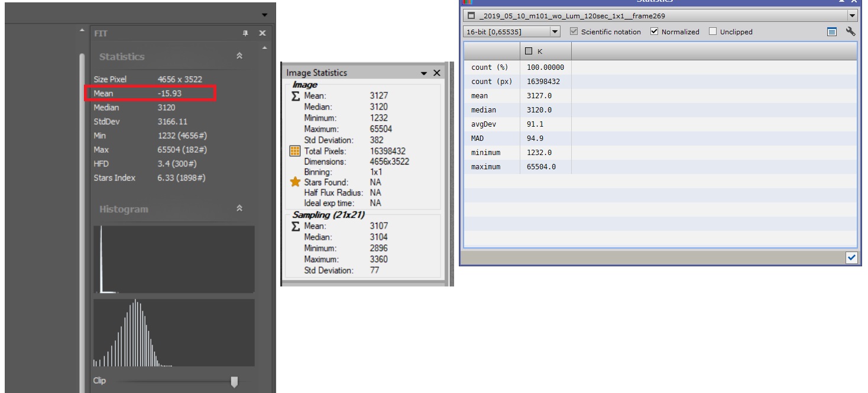Select the Min value 1232 (4656#)
Image resolution: width=868 pixels, height=393 pixels.
[182, 136]
